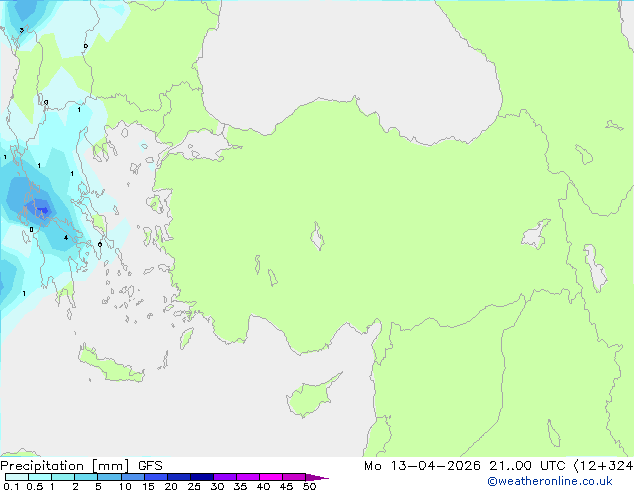The width and height of the screenshot is (634, 490).
Task: Click the 'Precipitation [mm]' title text
Action: click(x=65, y=466)
